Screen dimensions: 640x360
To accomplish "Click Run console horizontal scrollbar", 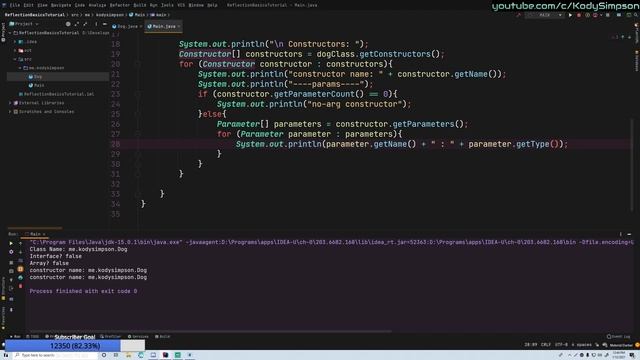I will click(x=210, y=331).
